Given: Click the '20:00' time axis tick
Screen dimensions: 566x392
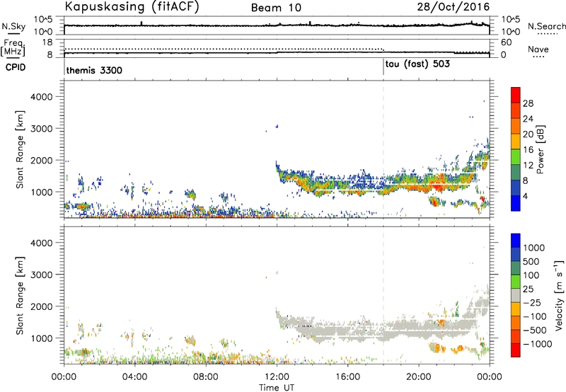Looking at the screenshot, I should (x=418, y=377).
